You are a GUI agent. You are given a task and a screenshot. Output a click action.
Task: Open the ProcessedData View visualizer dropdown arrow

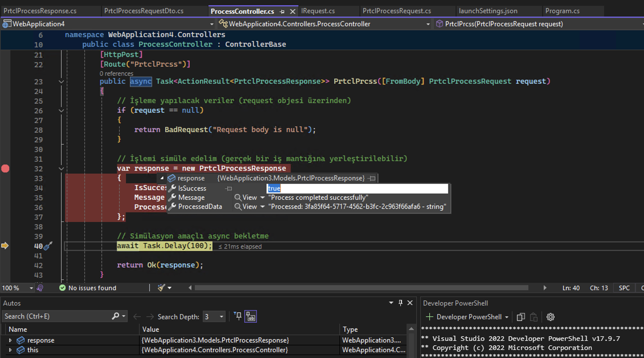(262, 207)
